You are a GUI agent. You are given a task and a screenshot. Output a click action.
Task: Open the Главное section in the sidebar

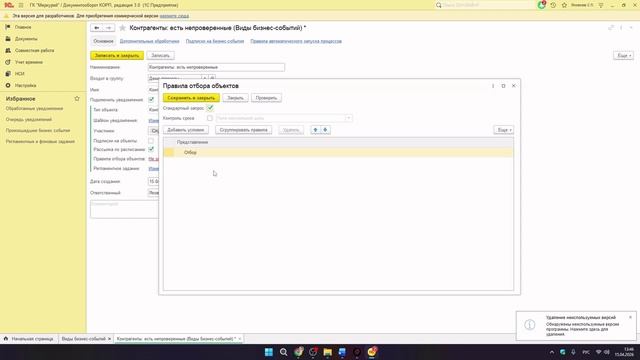(x=23, y=27)
